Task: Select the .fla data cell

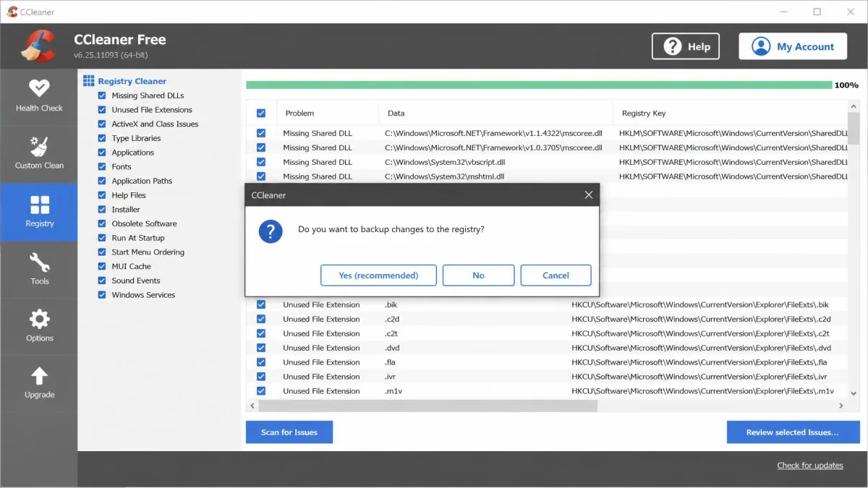Action: (x=391, y=362)
